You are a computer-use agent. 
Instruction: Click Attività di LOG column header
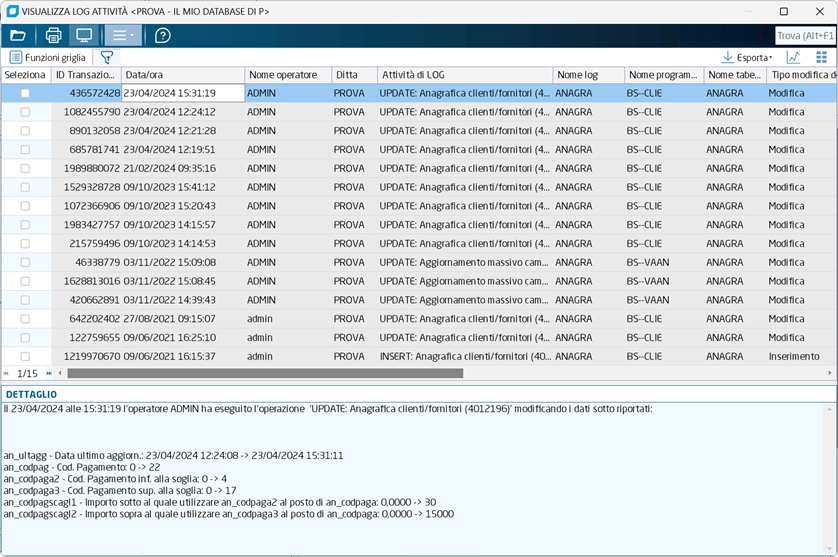click(465, 75)
